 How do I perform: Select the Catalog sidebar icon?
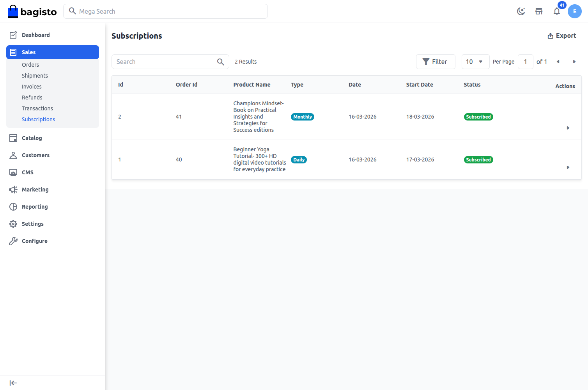(x=13, y=138)
